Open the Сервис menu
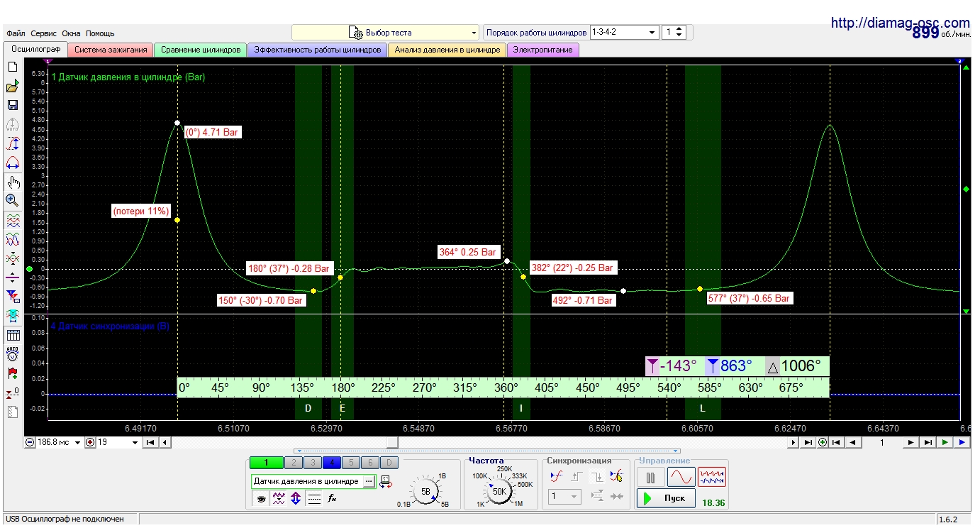Viewport: 980px width, 528px height. pos(44,33)
